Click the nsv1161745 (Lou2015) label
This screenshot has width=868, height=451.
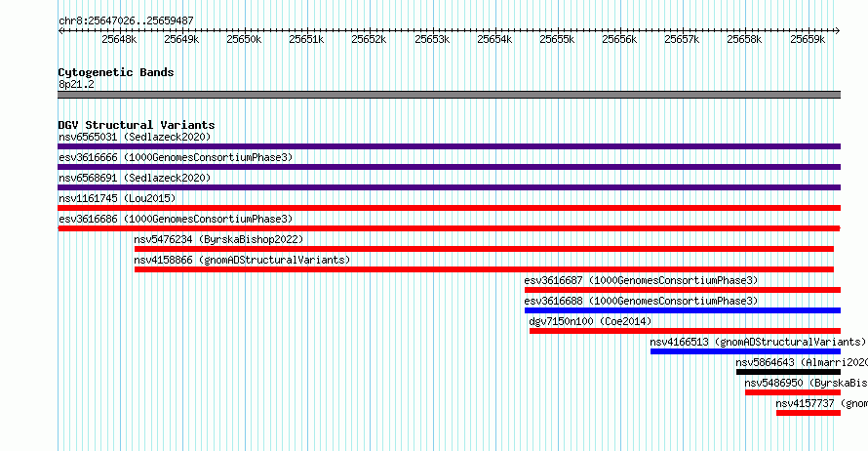coord(117,198)
